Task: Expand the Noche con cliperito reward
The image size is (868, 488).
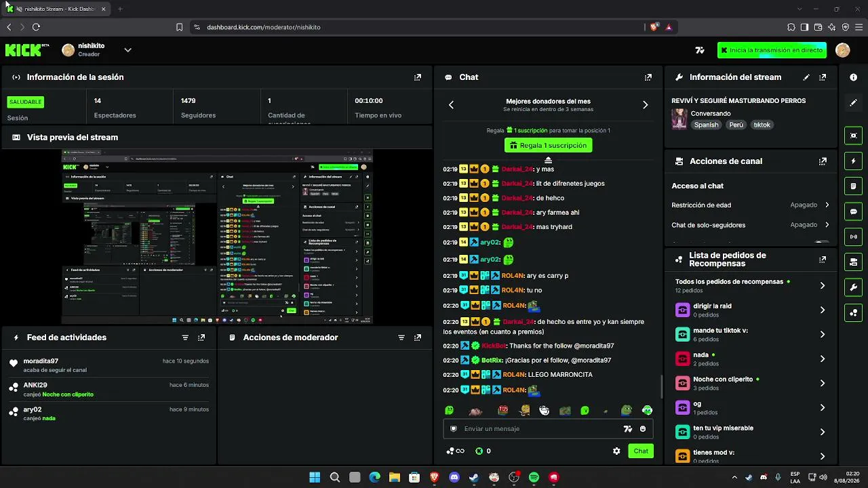Action: (x=823, y=384)
